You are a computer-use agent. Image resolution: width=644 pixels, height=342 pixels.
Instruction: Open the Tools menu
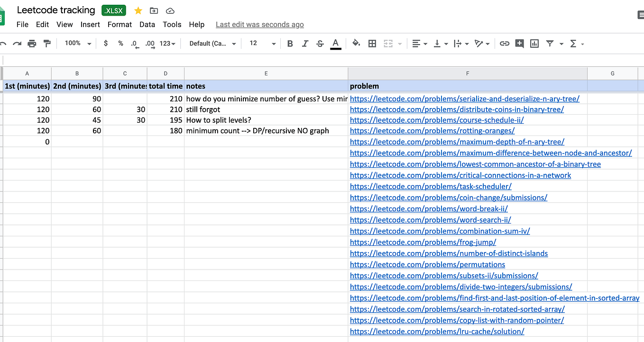[172, 25]
